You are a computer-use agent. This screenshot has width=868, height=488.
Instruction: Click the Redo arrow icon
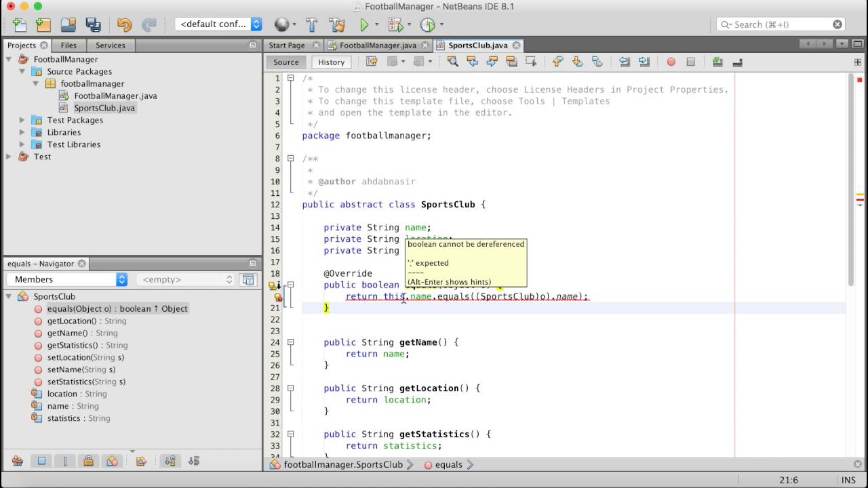click(149, 25)
